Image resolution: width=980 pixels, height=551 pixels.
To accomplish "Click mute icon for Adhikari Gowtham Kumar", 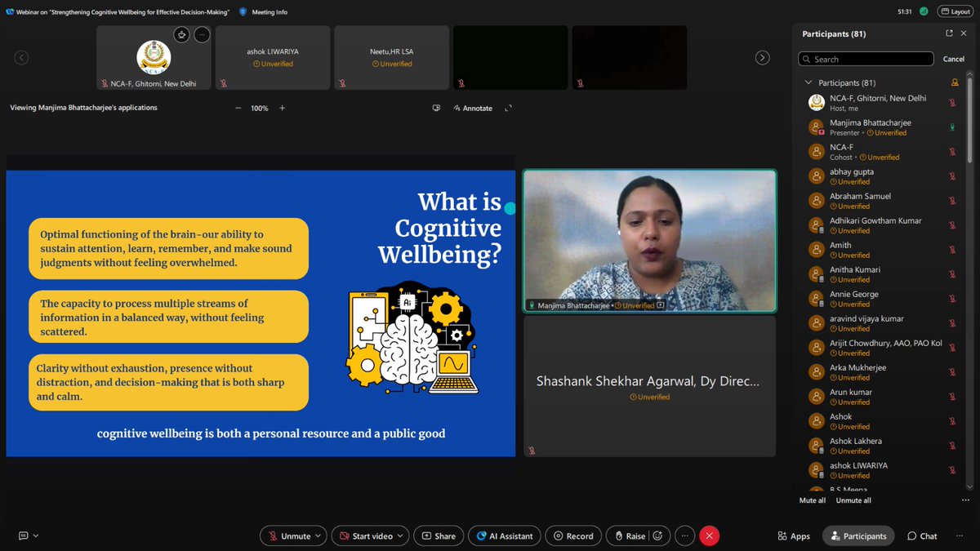I will click(951, 225).
